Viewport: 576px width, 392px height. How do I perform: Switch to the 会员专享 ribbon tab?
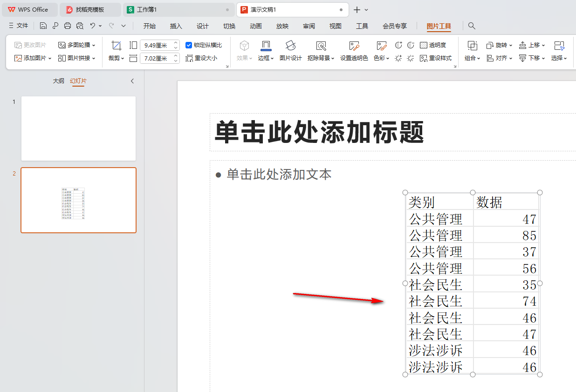pyautogui.click(x=395, y=26)
